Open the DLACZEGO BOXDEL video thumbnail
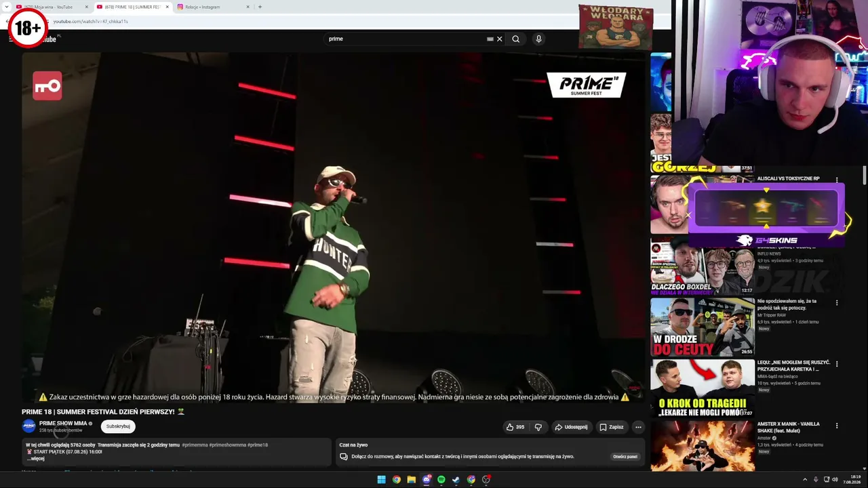Screen dimensions: 868x488 point(703,267)
